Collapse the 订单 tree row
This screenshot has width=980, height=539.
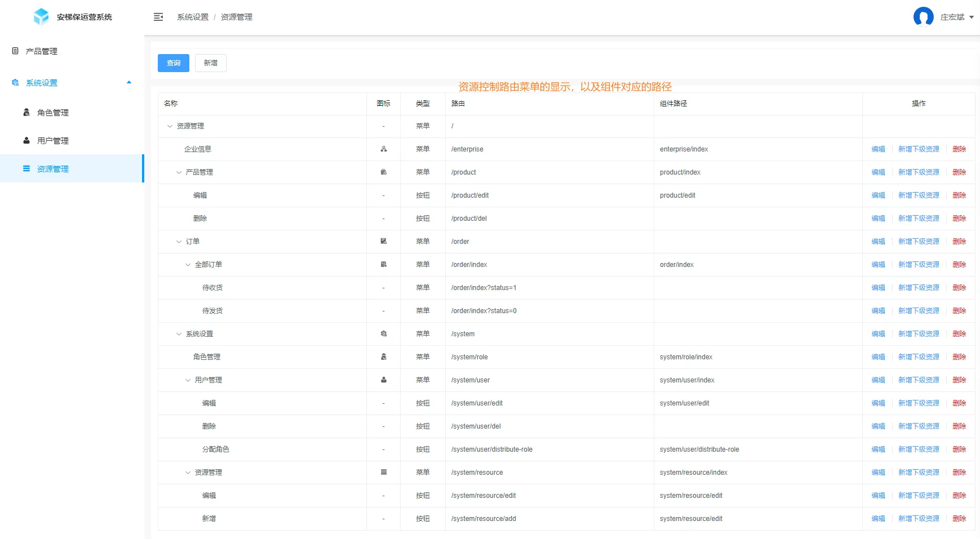pos(179,242)
